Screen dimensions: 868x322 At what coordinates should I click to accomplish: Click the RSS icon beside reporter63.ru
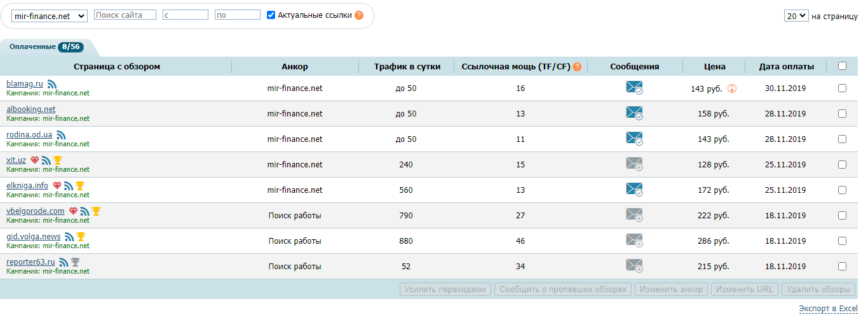point(64,262)
